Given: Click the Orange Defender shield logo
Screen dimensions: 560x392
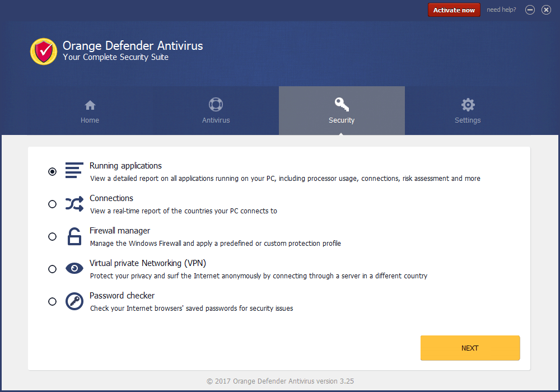Looking at the screenshot, I should (x=44, y=52).
